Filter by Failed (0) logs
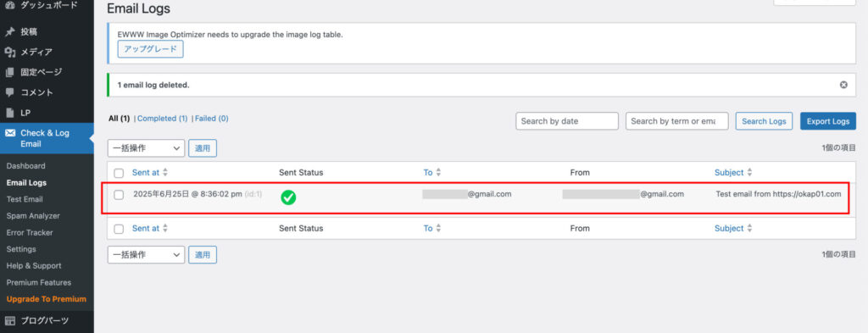 click(x=211, y=119)
